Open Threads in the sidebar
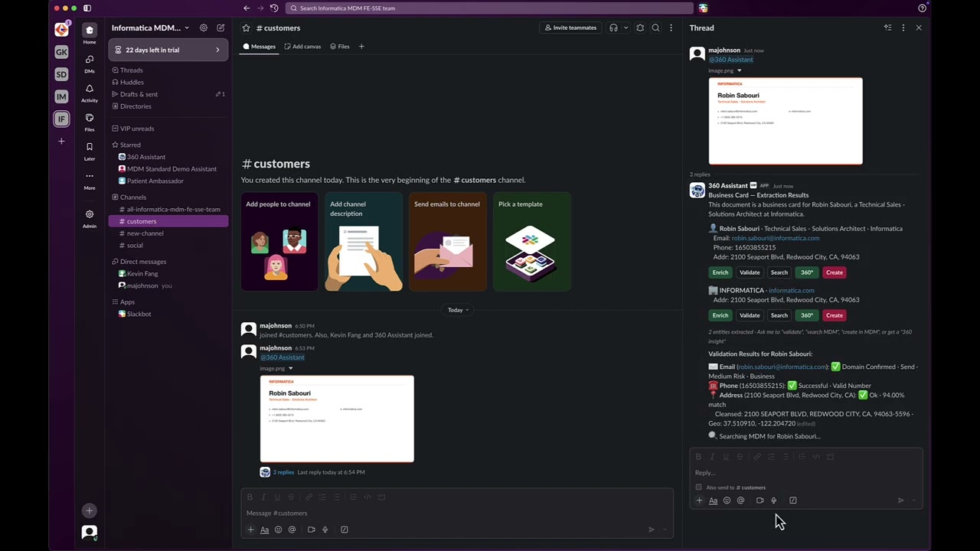 [168, 70]
